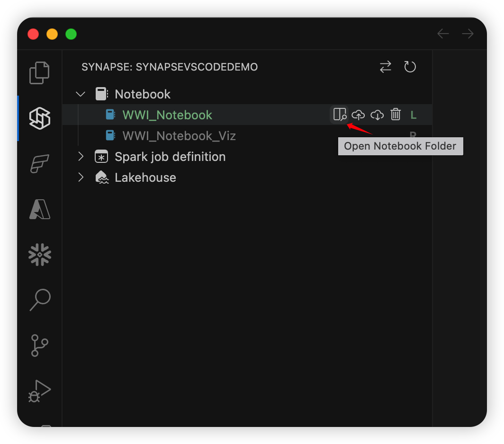This screenshot has width=504, height=444.
Task: Minimize the window with yellow button
Action: (52, 34)
